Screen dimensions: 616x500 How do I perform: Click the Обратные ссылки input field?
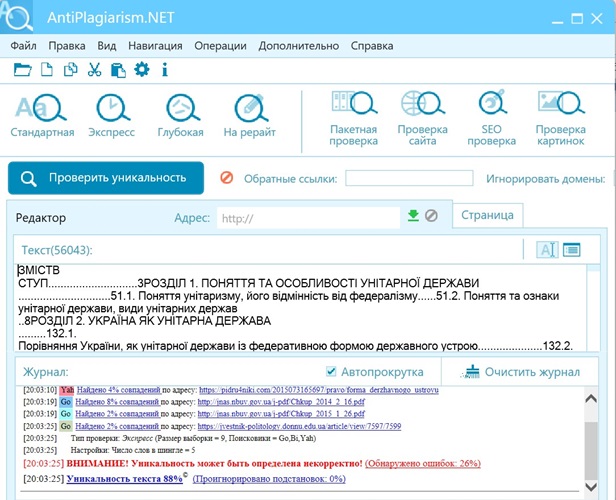409,178
